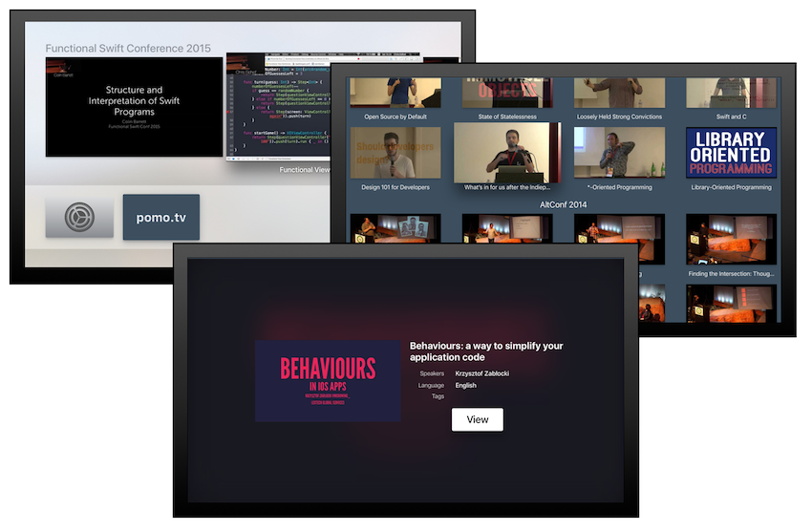Open the Library-Oriented Programming talk
This screenshot has height=531, width=812.
pos(731,153)
